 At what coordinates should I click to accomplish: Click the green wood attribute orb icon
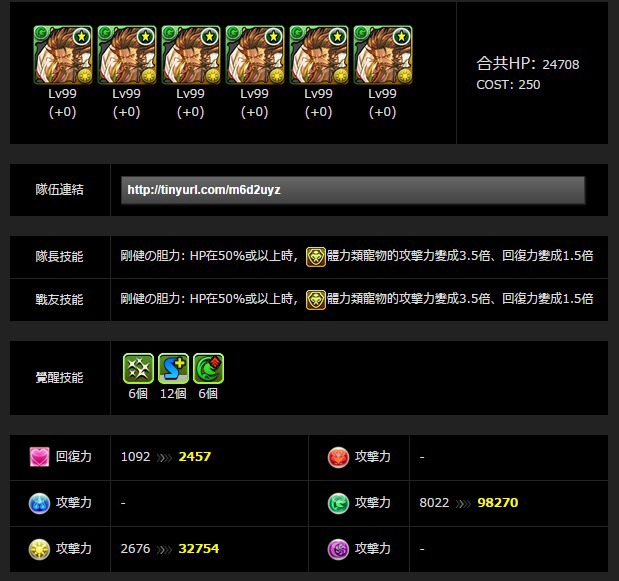[338, 503]
